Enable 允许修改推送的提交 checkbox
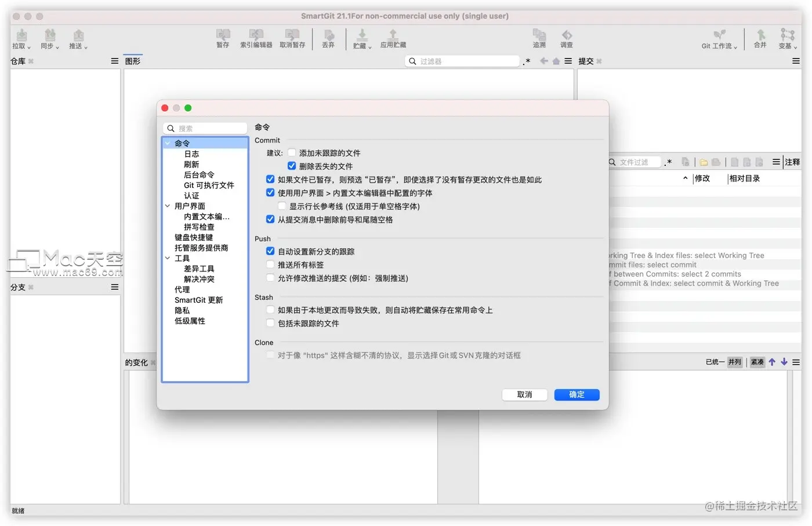The width and height of the screenshot is (812, 526). pos(270,278)
